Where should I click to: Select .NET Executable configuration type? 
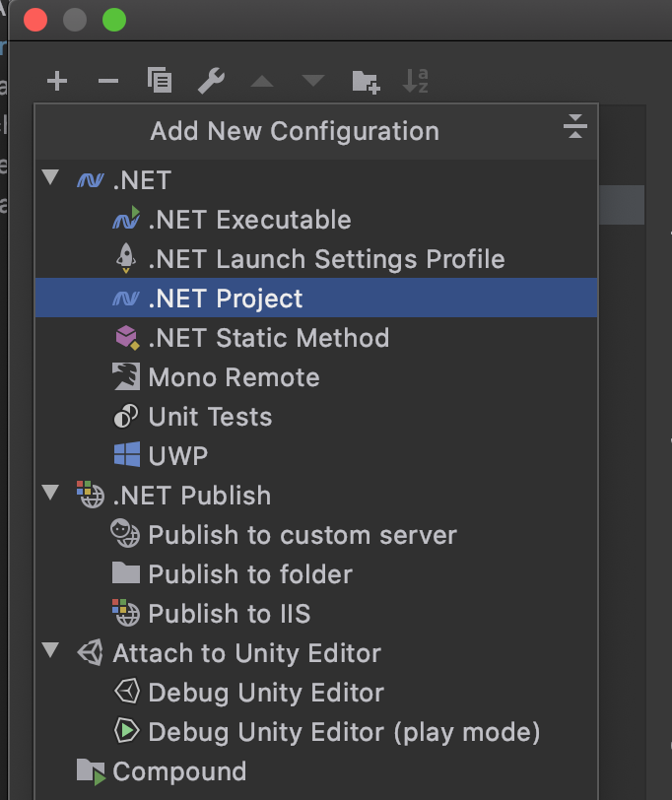point(316,220)
